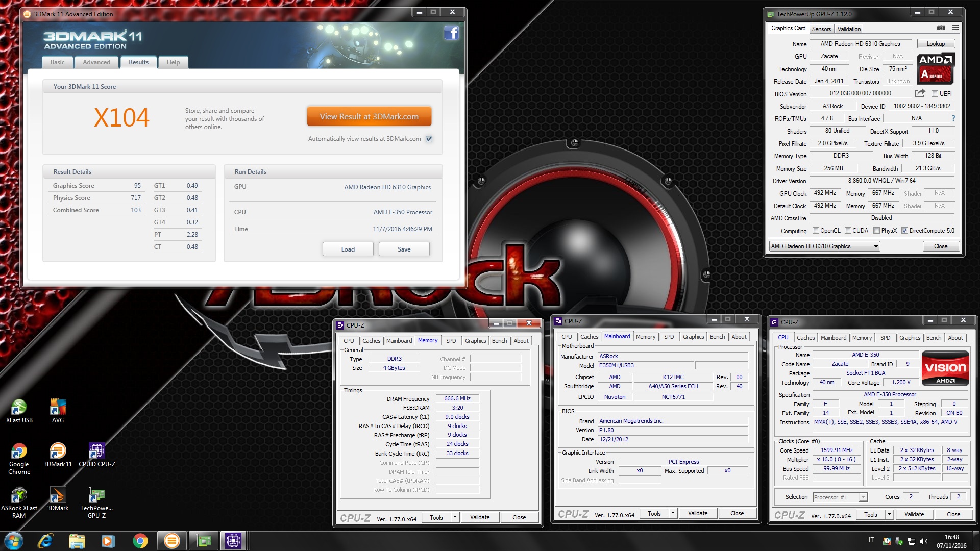The width and height of the screenshot is (980, 551).
Task: Open the AVG desktop shortcut
Action: [x=58, y=411]
